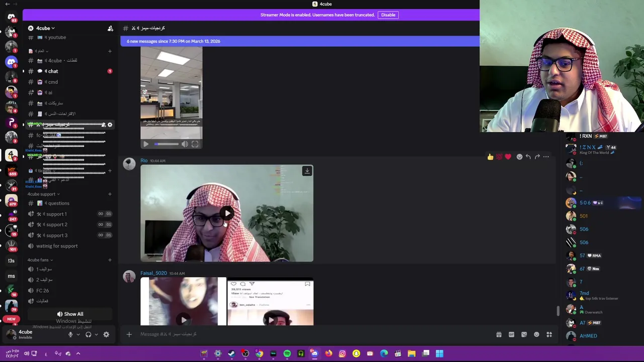
Task: Show hidden system tray icons chevron
Action: (78, 353)
